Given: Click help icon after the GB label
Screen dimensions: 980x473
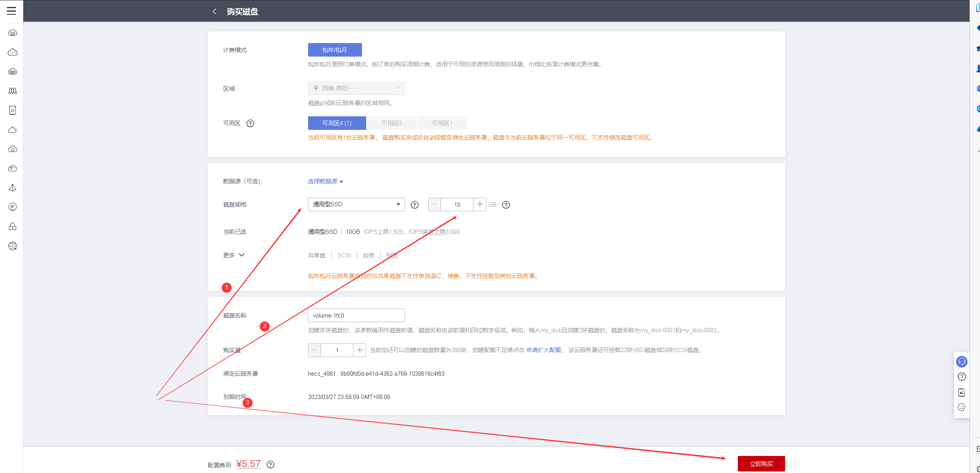Looking at the screenshot, I should click(x=506, y=205).
